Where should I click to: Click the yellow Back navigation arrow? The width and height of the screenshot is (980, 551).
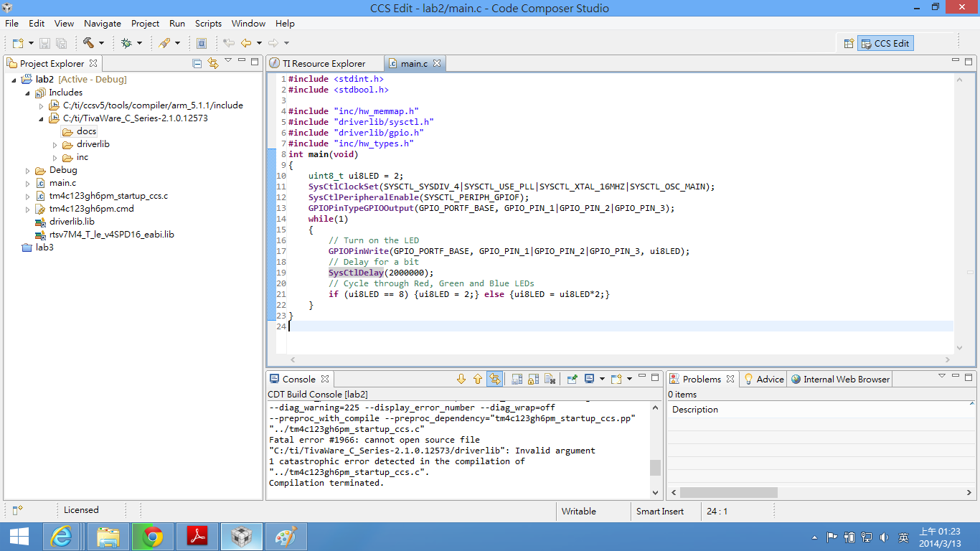246,43
